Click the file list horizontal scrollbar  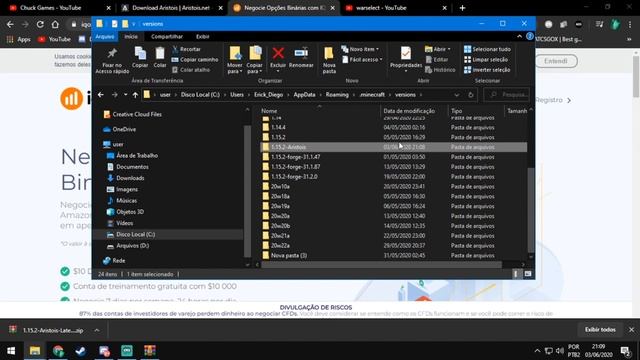[382, 264]
